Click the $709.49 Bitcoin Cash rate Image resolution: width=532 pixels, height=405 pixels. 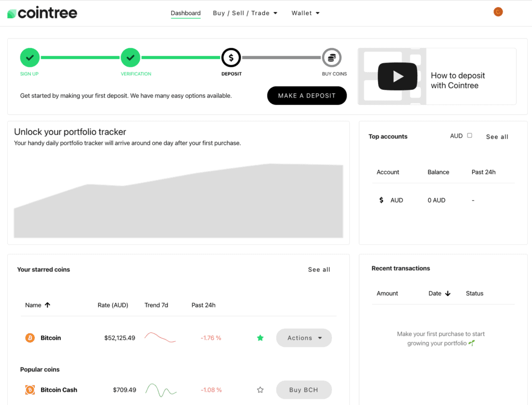click(125, 390)
